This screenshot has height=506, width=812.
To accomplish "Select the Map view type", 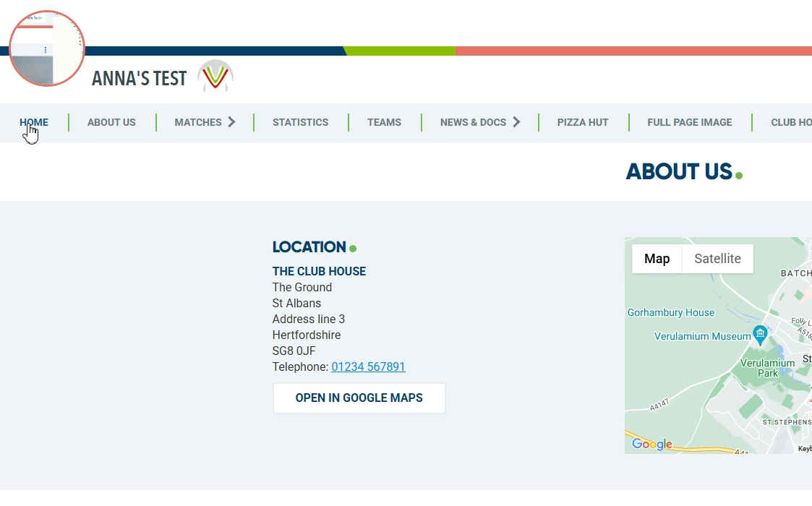I will [x=657, y=259].
